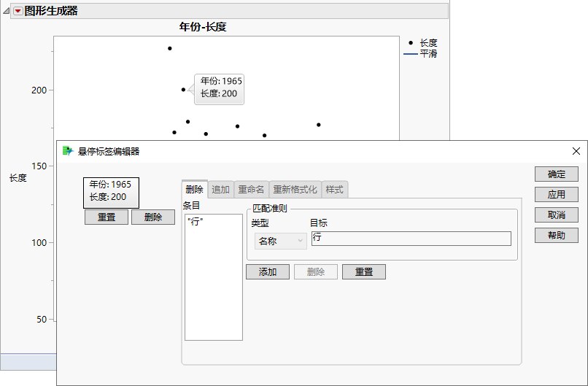
Task: Close the 悬停标签编辑器 dialog
Action: (x=576, y=151)
